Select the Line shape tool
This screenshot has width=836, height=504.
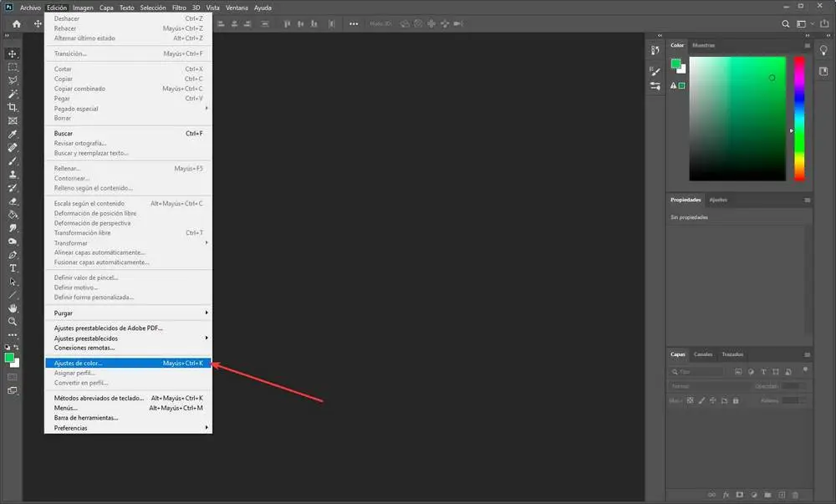coord(13,294)
